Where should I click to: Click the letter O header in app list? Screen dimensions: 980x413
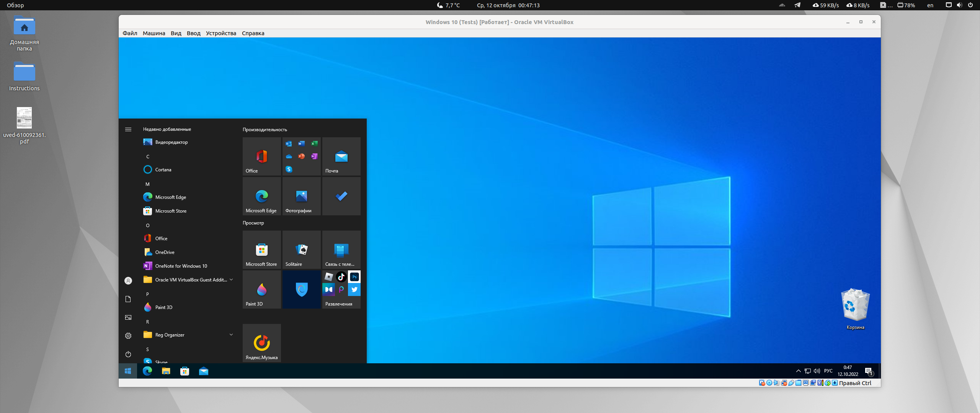click(x=147, y=226)
